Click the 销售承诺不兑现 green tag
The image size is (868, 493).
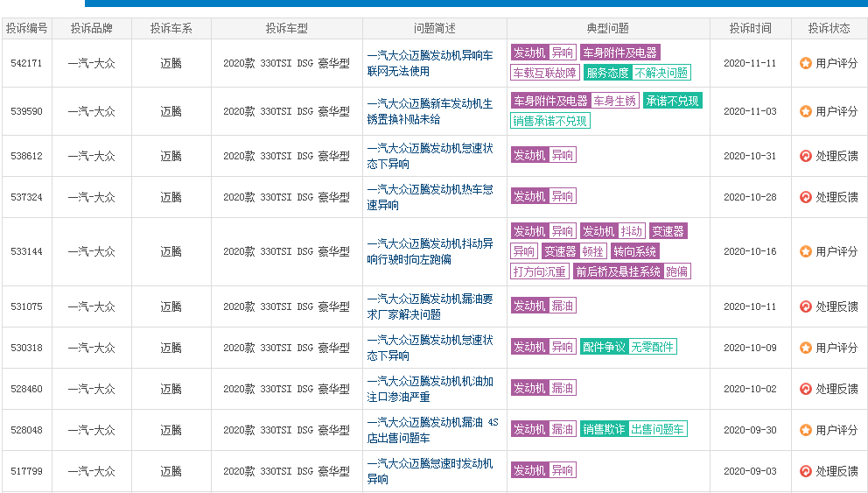coord(549,121)
